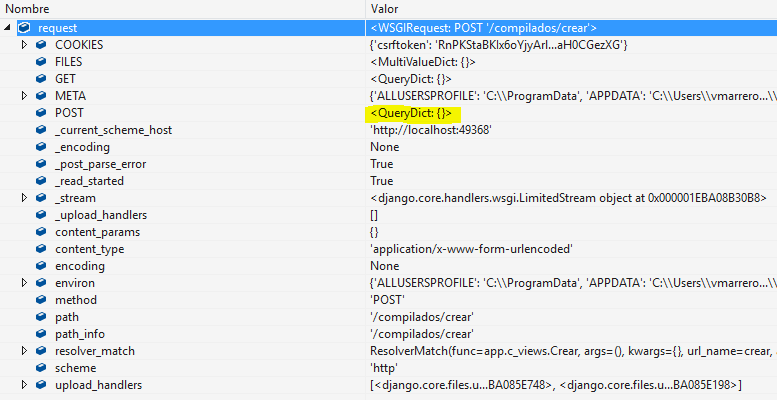
Task: Click the icon next to scheme
Action: click(x=41, y=368)
